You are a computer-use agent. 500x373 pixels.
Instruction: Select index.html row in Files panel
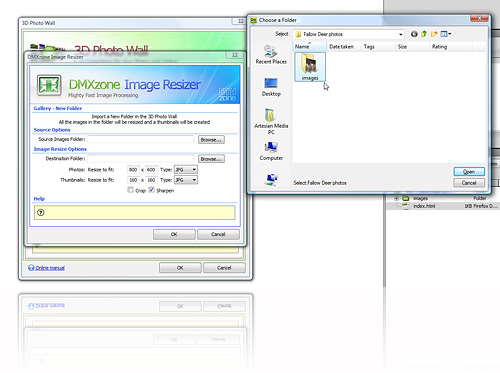click(443, 206)
